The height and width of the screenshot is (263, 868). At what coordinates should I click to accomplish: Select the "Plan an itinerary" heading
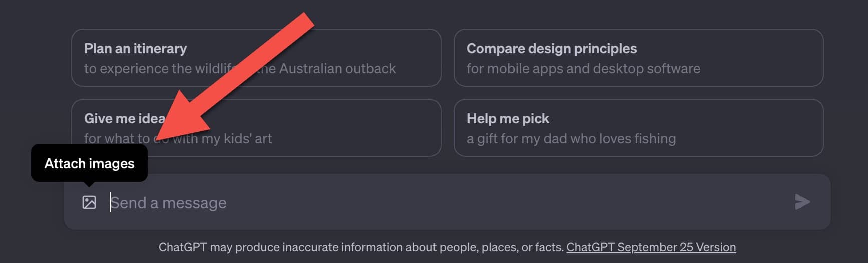[135, 48]
